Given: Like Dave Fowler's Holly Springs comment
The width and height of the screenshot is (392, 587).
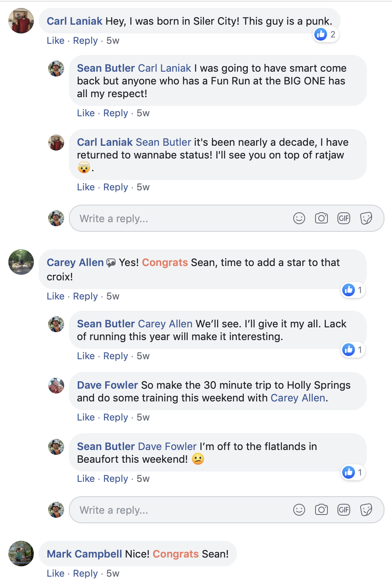Looking at the screenshot, I should point(86,417).
